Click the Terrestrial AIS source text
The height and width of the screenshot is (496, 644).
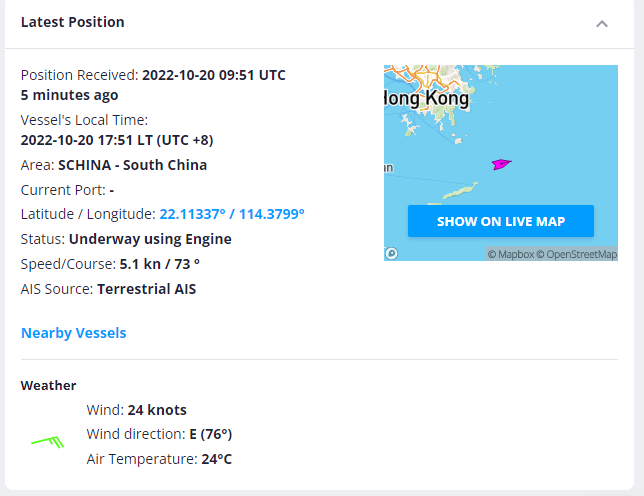click(x=146, y=289)
